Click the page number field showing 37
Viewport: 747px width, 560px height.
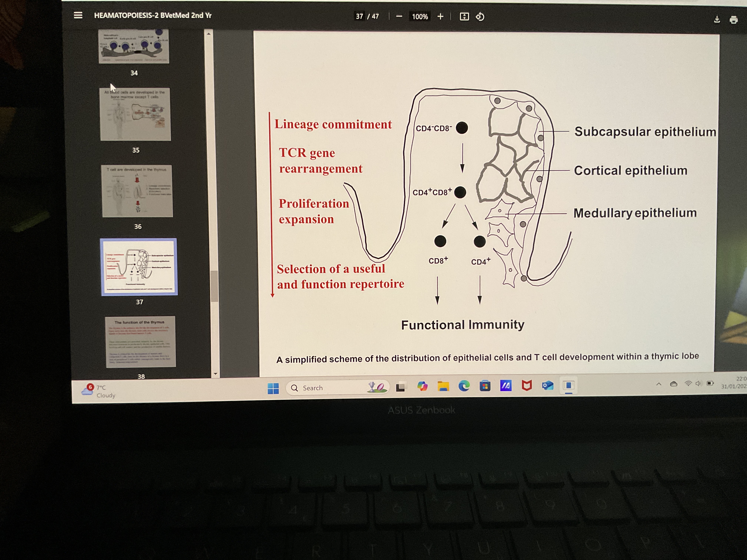(359, 16)
